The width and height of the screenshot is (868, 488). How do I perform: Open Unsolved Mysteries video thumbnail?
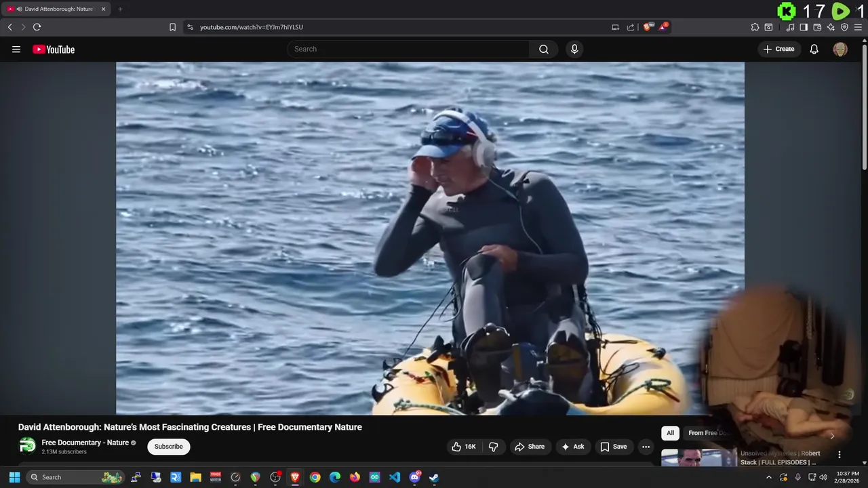click(698, 458)
